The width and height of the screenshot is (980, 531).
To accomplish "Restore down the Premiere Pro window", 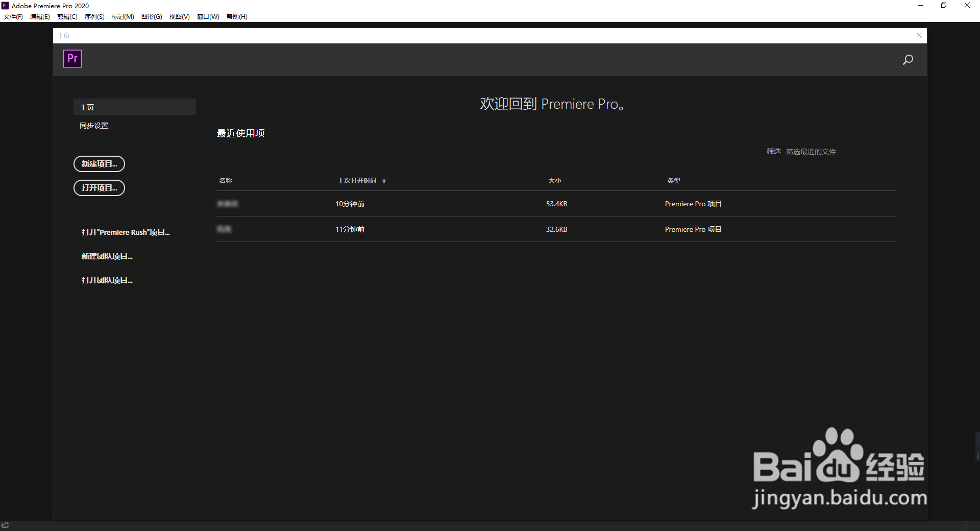I will click(x=944, y=6).
